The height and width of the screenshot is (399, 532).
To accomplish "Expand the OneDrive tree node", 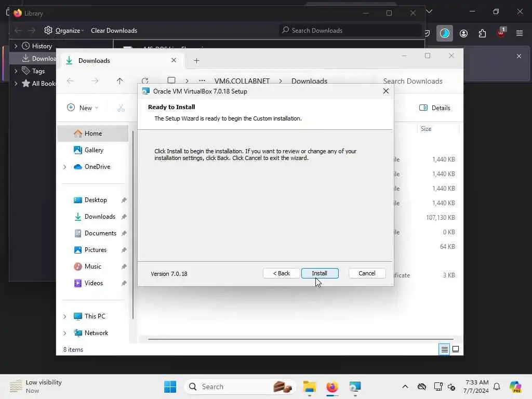I will pos(64,167).
